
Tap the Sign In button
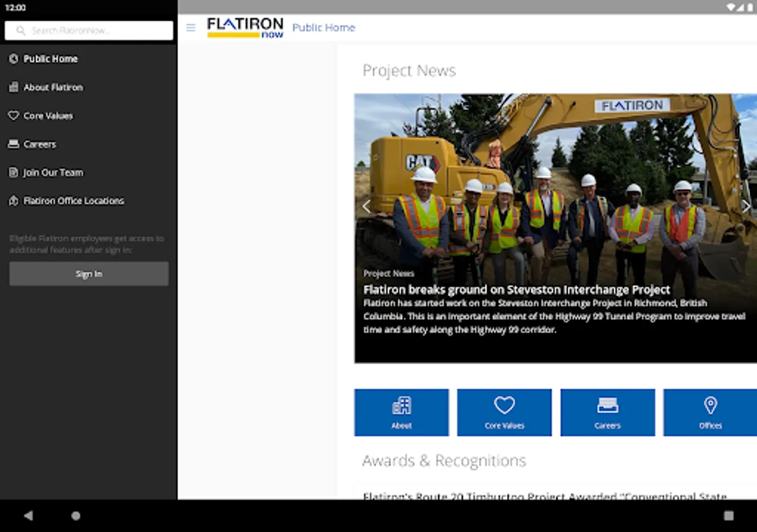click(89, 274)
